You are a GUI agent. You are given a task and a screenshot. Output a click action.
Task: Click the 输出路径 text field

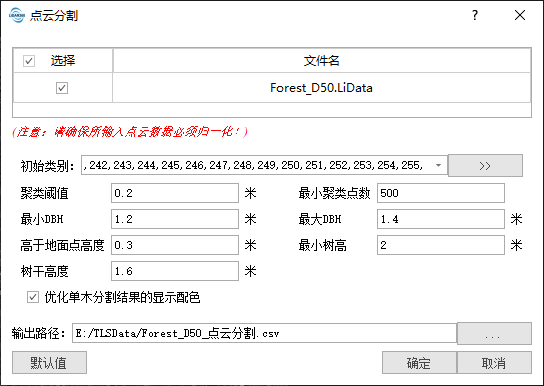(x=264, y=333)
